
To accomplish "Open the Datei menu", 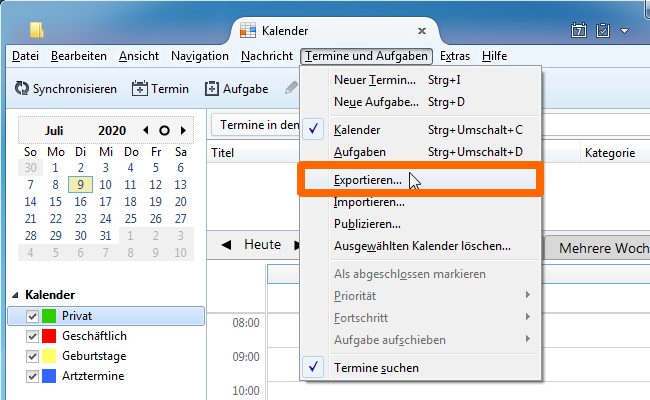I will [25, 56].
